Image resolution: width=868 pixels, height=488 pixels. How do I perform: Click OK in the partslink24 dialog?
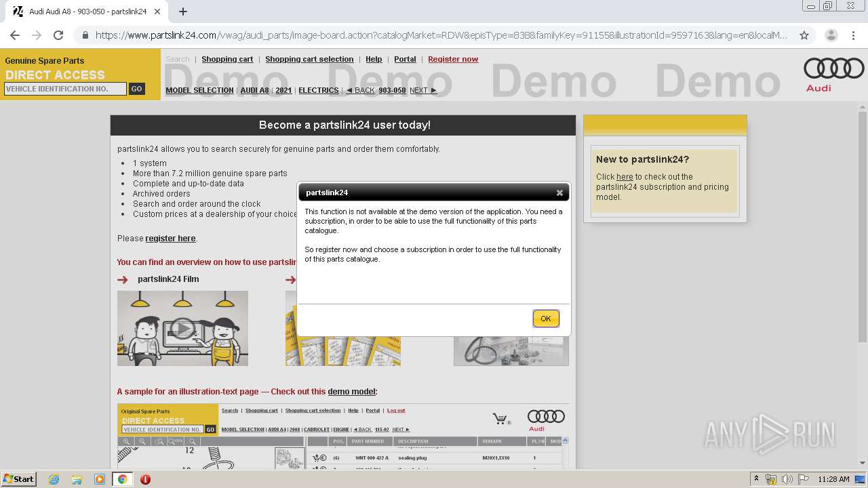point(546,319)
